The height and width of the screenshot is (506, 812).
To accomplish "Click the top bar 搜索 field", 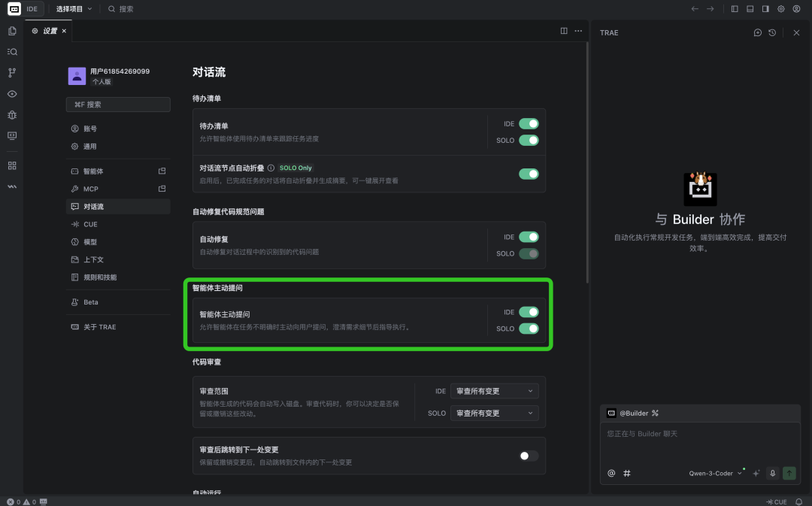I will [120, 9].
